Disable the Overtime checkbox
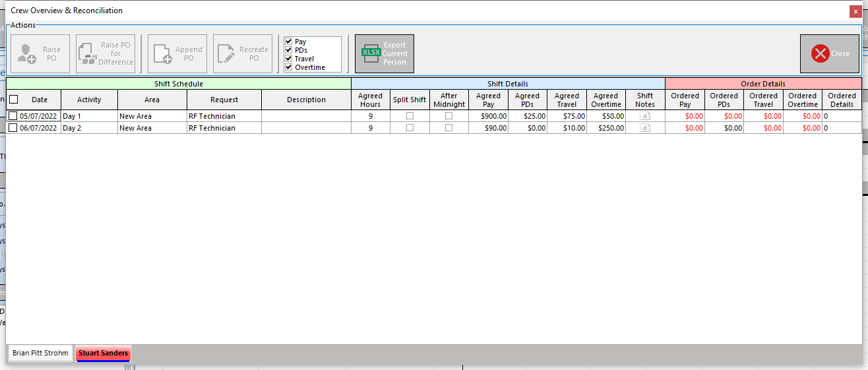 click(289, 67)
